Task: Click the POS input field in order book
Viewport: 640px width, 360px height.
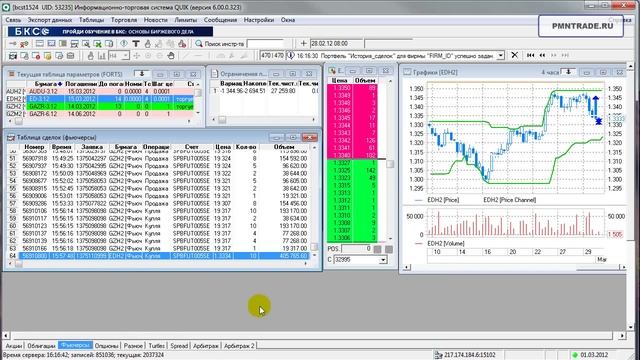Action: (356, 249)
